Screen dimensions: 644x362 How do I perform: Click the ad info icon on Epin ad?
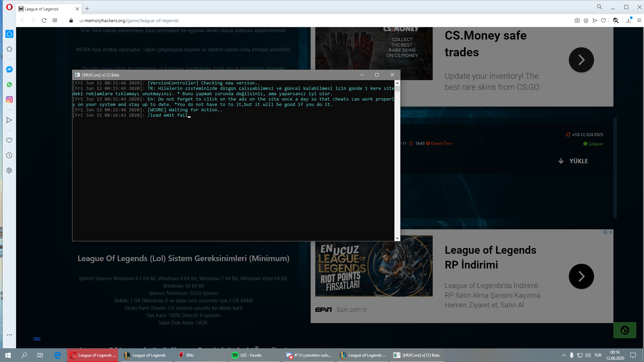(x=605, y=232)
